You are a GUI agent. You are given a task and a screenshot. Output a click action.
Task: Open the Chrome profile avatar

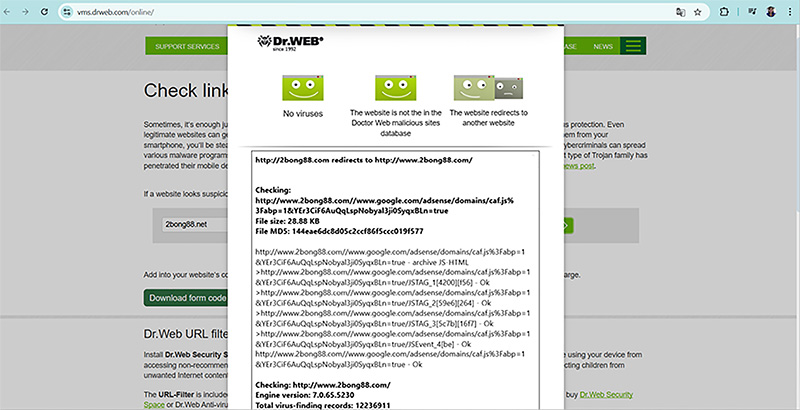[771, 12]
